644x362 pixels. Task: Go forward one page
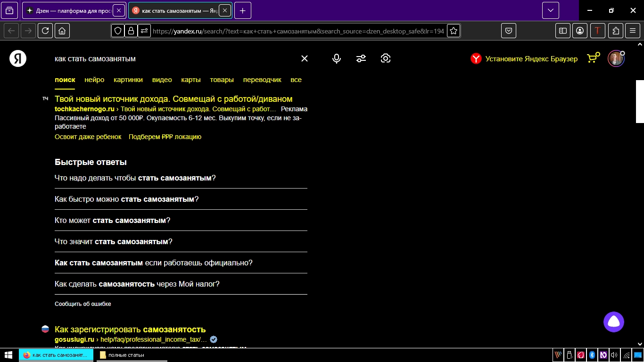click(x=28, y=31)
